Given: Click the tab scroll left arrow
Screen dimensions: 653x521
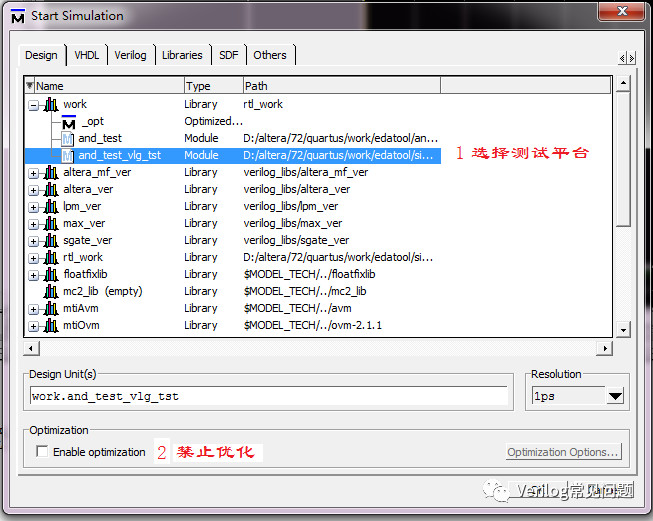Looking at the screenshot, I should point(622,58).
